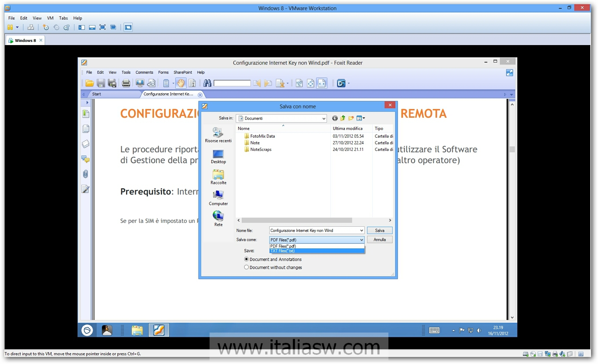Open the Attachments paperclip panel in Foxit sidebar
This screenshot has height=364, width=598.
86,174
